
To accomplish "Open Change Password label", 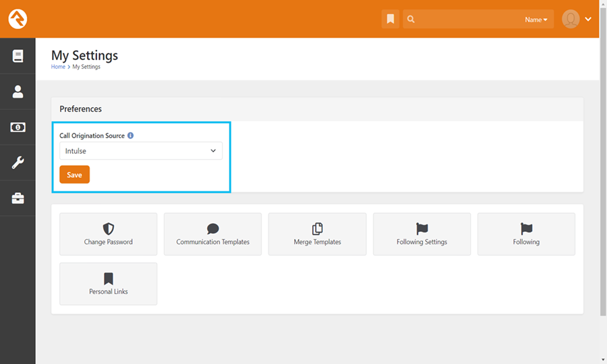I will tap(109, 242).
